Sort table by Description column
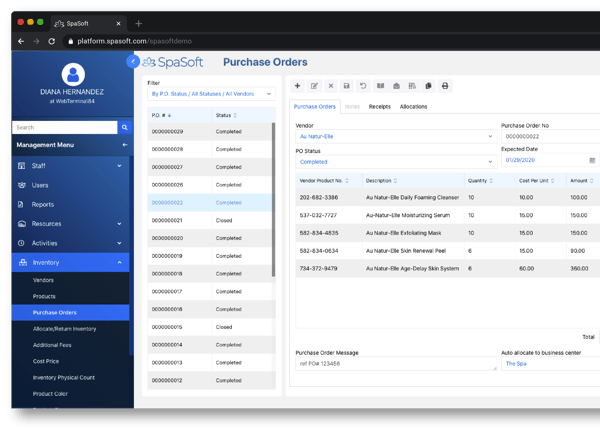Image resolution: width=600 pixels, height=433 pixels. coord(395,181)
